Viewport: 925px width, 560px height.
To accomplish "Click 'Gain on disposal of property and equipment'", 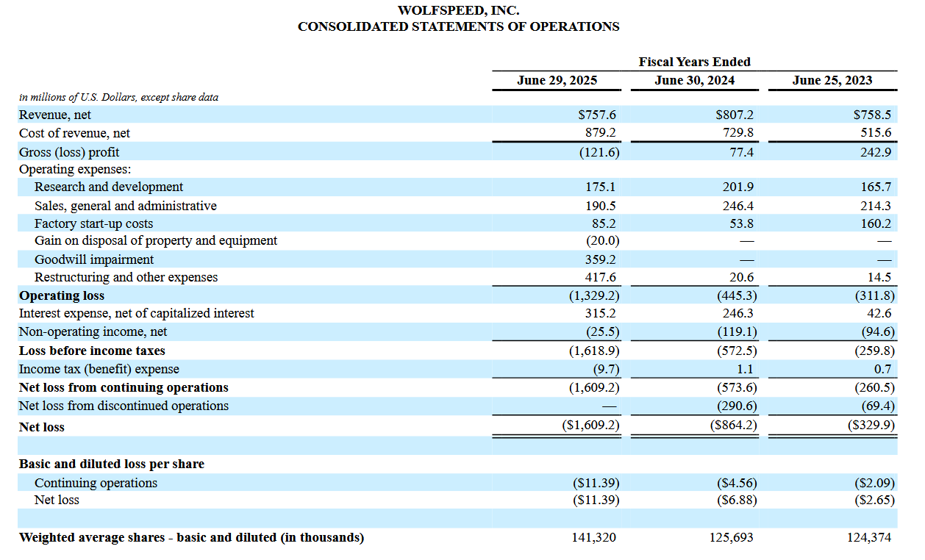I will coord(156,240).
